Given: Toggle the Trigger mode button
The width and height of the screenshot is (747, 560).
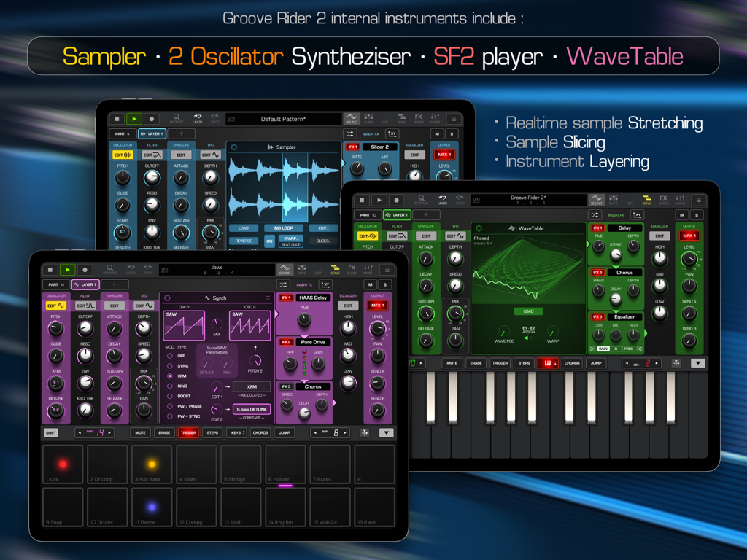Looking at the screenshot, I should pos(187,432).
